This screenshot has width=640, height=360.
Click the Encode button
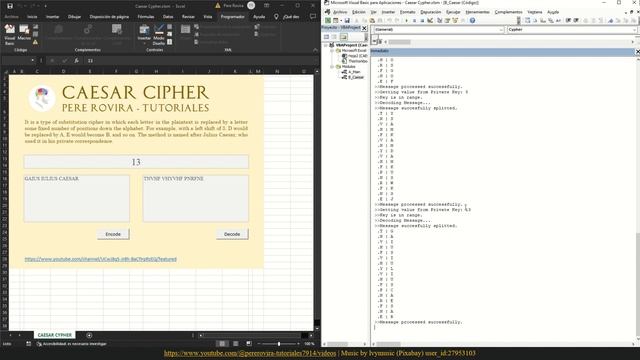click(x=113, y=234)
